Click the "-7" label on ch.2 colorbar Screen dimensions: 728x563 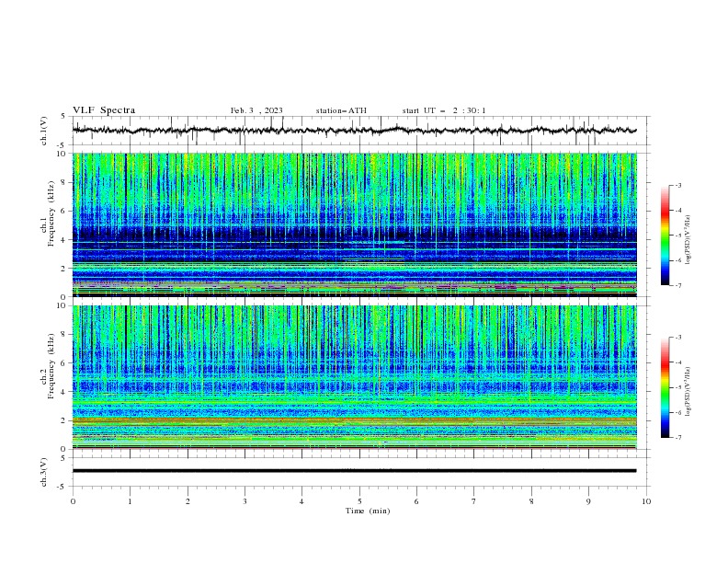click(678, 438)
